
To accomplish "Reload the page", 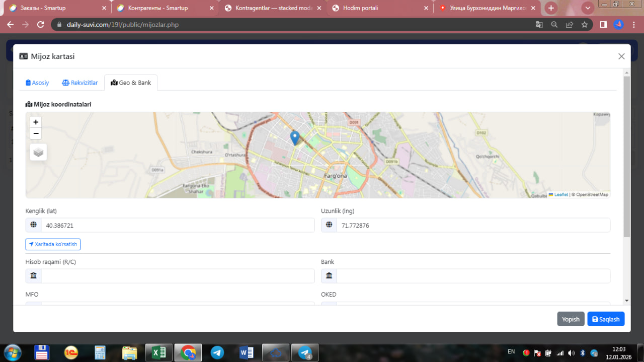I will tap(41, 24).
